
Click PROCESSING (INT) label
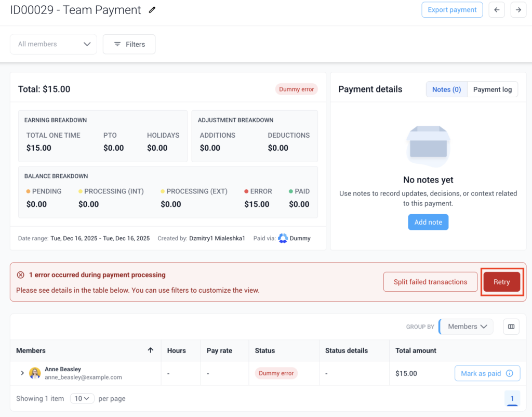click(114, 191)
